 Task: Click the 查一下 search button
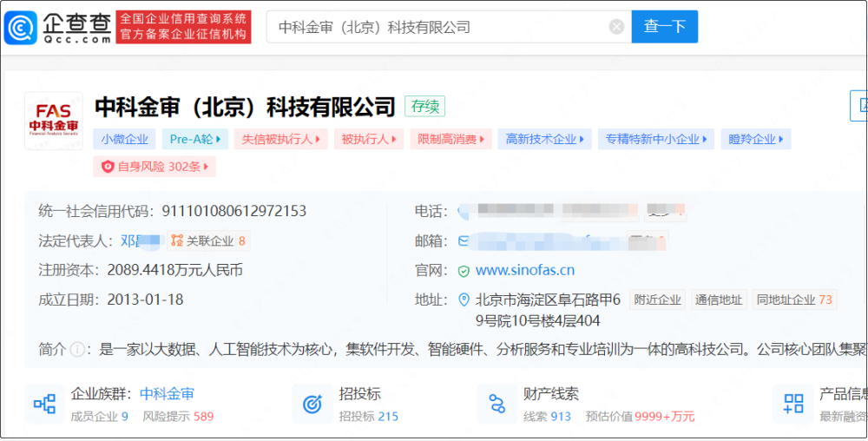pyautogui.click(x=664, y=27)
